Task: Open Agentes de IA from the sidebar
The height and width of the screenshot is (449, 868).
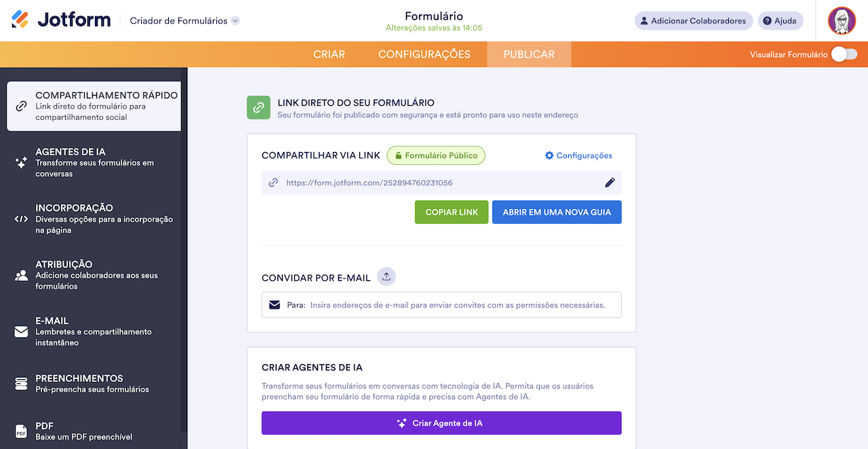Action: 93,163
